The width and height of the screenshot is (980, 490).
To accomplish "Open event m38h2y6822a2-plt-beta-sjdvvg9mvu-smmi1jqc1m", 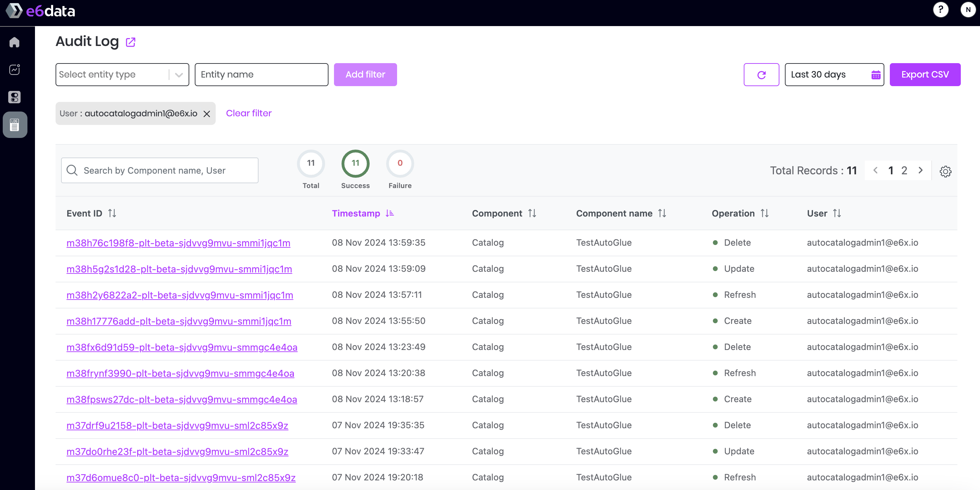I will point(180,295).
